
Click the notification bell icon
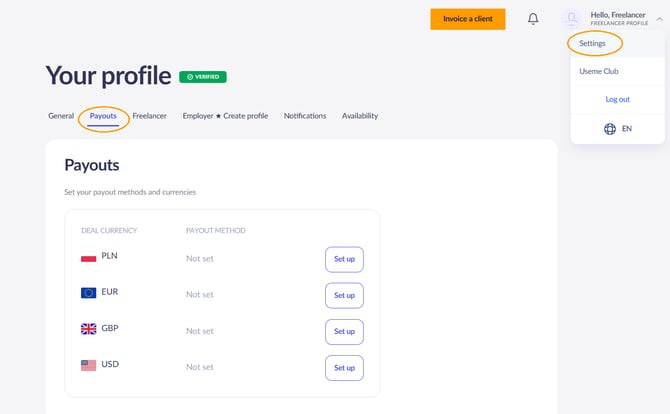point(533,19)
